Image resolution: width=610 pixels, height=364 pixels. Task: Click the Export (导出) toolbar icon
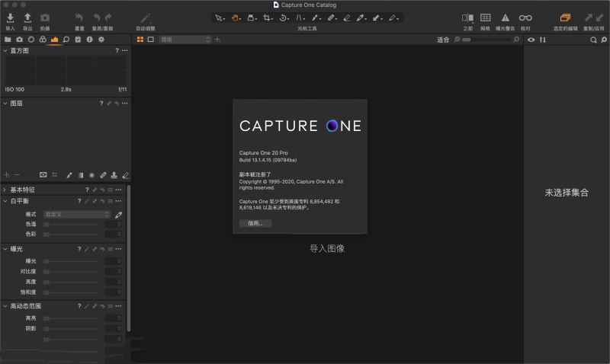pos(27,18)
